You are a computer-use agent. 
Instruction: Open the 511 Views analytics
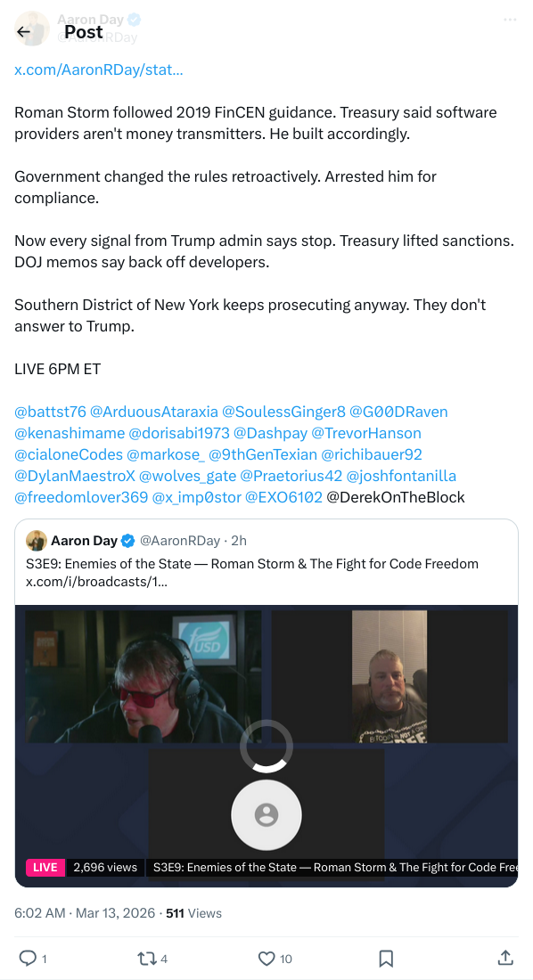pyautogui.click(x=193, y=913)
